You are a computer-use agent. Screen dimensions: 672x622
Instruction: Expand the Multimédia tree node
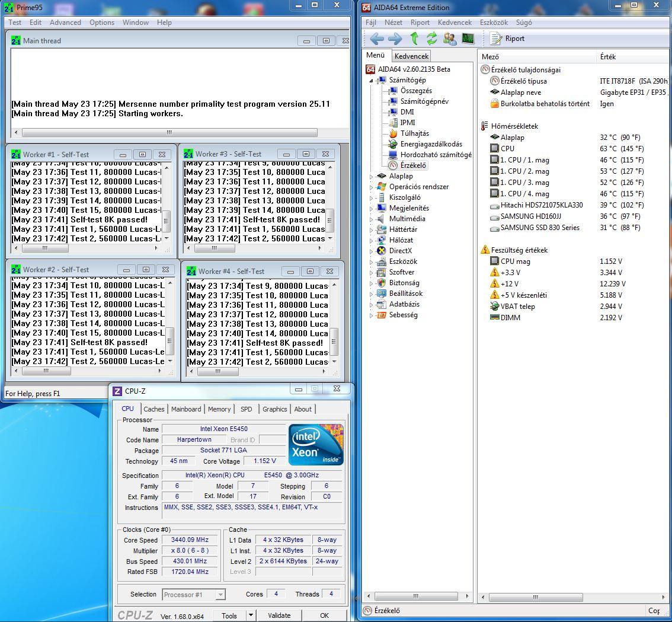[371, 219]
